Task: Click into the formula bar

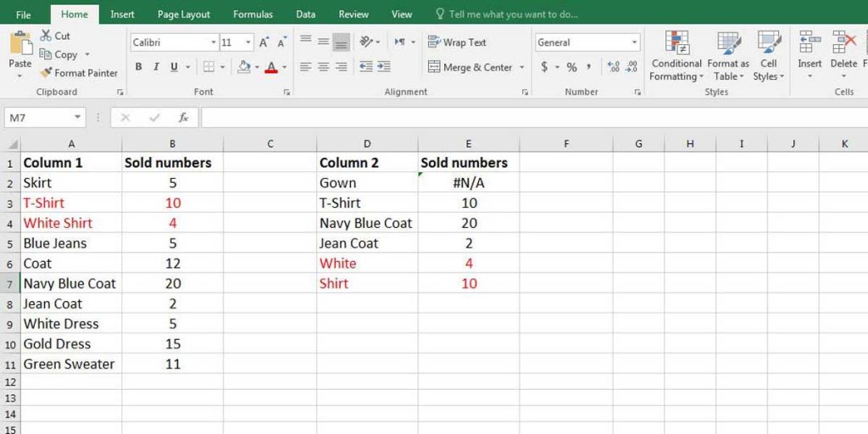Action: (x=534, y=117)
